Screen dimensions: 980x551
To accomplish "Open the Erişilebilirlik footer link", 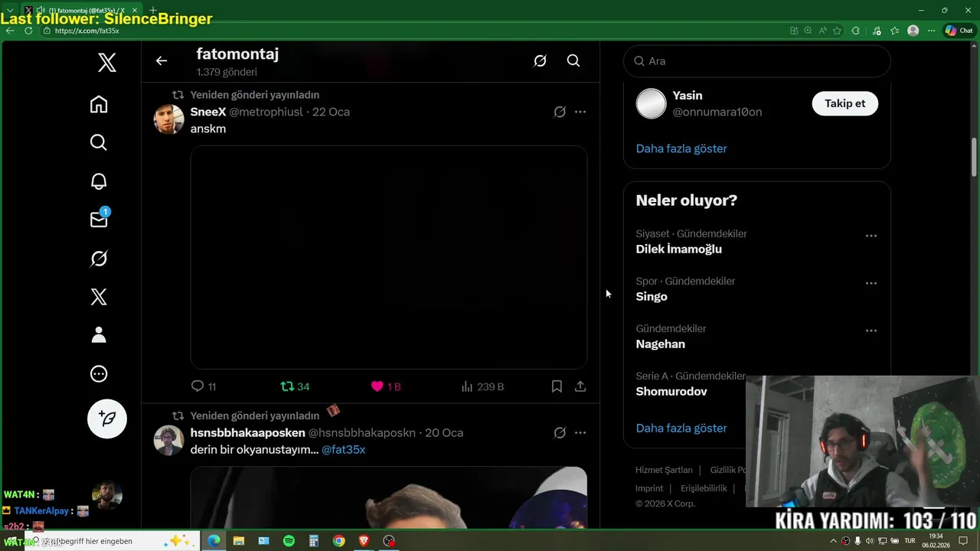I will click(704, 488).
